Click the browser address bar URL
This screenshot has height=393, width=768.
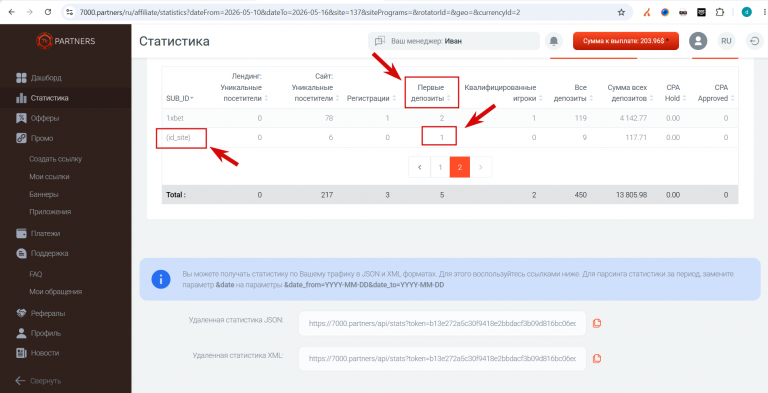point(300,12)
